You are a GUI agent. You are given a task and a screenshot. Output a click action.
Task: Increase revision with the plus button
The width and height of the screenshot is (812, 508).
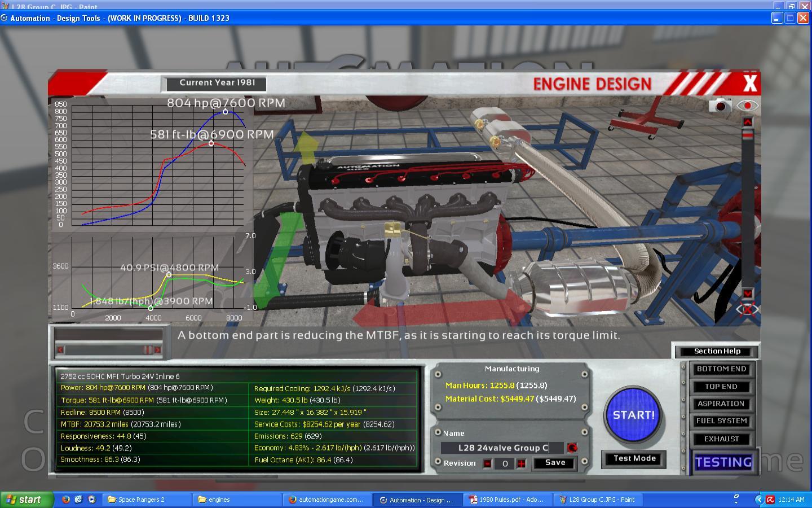pos(521,463)
